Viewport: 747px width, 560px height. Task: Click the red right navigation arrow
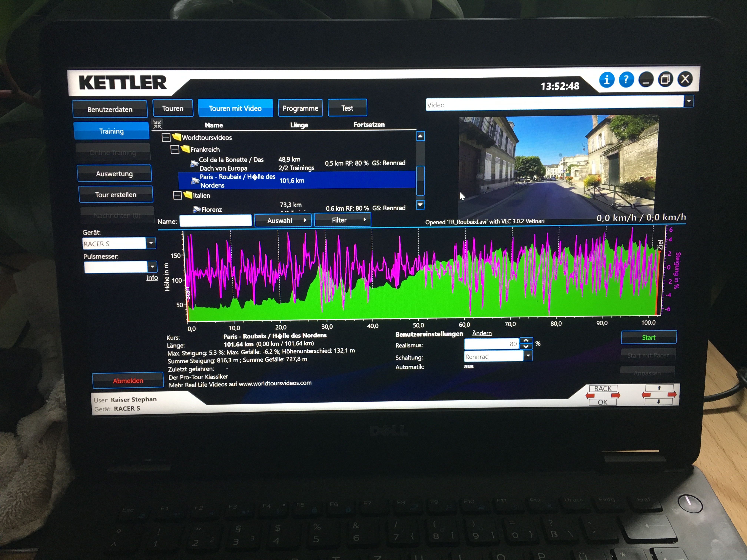[672, 394]
